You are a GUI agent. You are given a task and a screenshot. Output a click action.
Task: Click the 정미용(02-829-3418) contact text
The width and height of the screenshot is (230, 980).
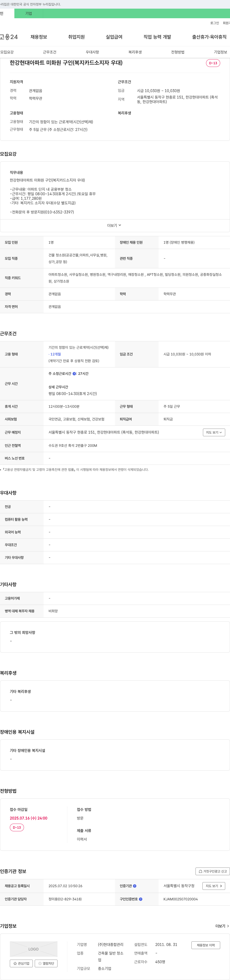click(x=65, y=899)
